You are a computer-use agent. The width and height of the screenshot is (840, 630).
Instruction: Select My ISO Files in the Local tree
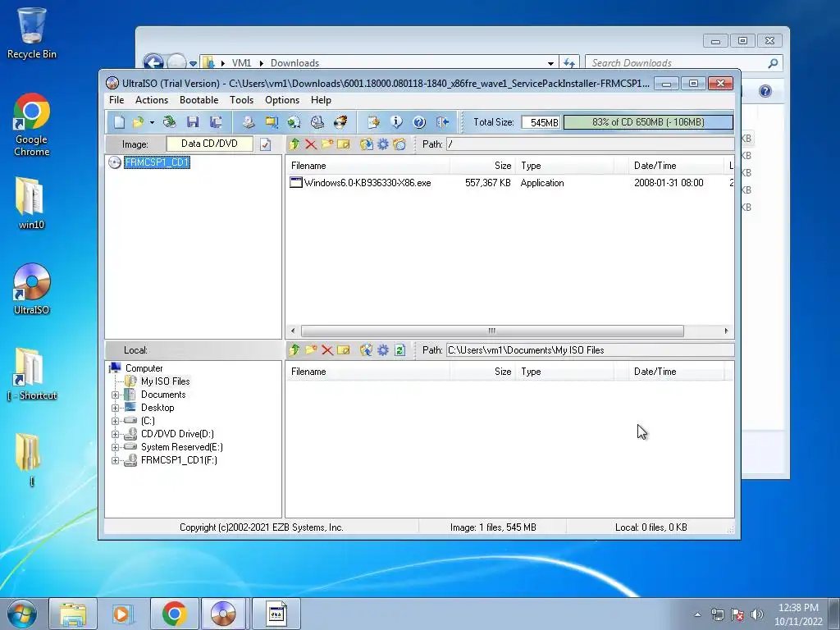pyautogui.click(x=165, y=381)
